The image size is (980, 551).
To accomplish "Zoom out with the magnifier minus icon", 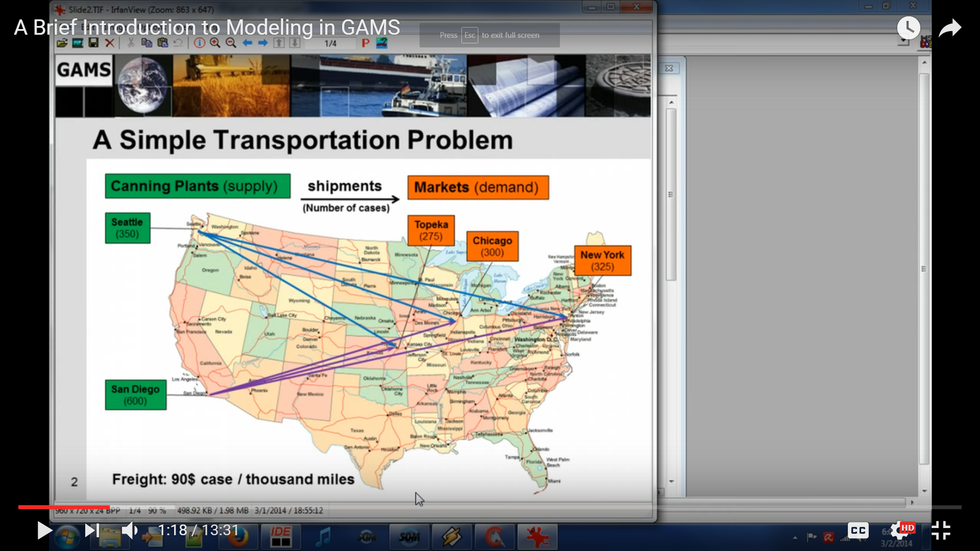I will pyautogui.click(x=231, y=43).
